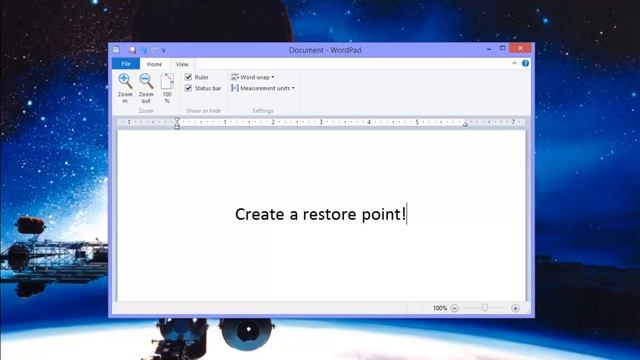Open WordPad Help question mark icon

tap(525, 63)
